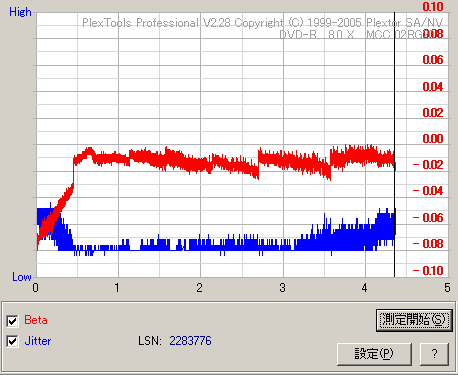
Task: Click the 1 mark on horizontal axis
Action: [x=117, y=287]
